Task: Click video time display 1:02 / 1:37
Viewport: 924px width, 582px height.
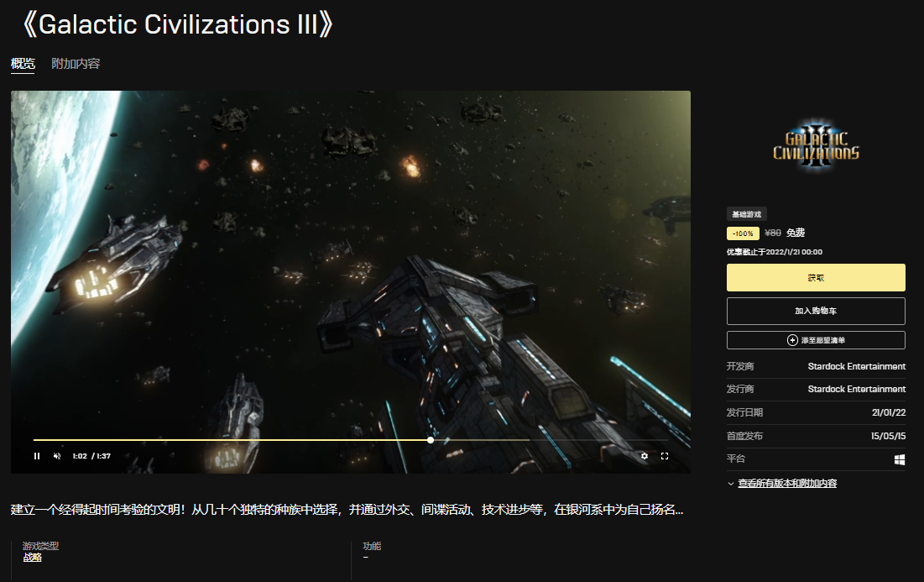Action: pyautogui.click(x=91, y=456)
